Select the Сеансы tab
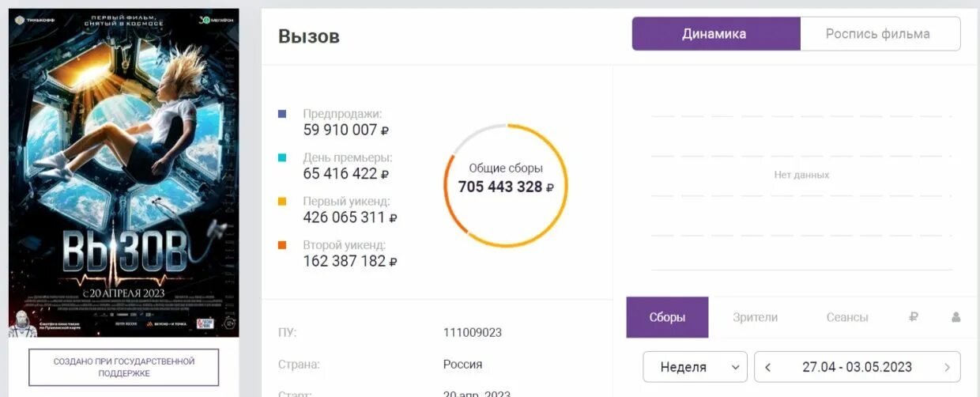This screenshot has width=980, height=397. [847, 317]
